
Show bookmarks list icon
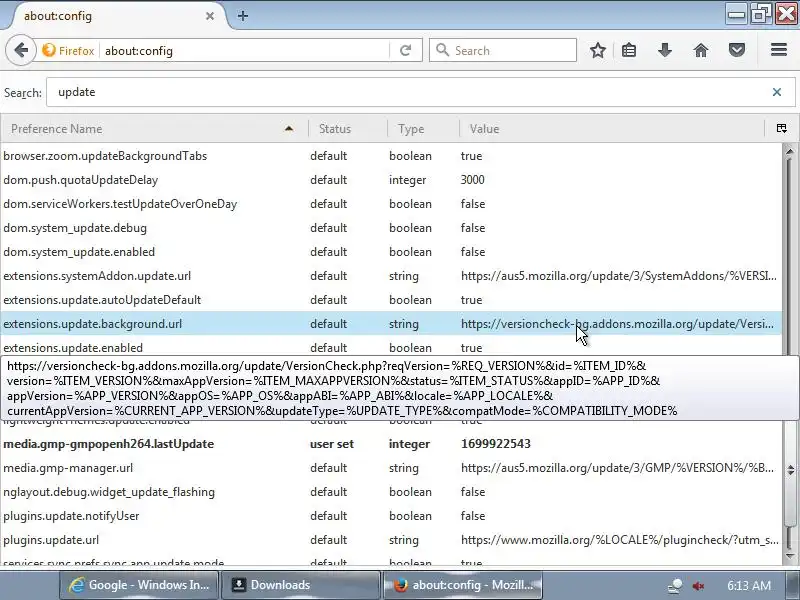click(x=629, y=51)
